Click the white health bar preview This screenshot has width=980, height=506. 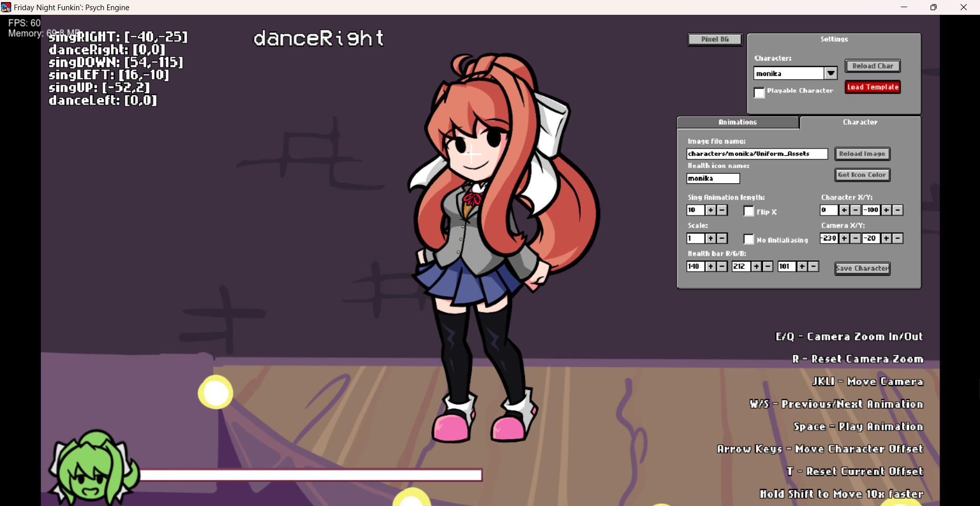pyautogui.click(x=311, y=475)
